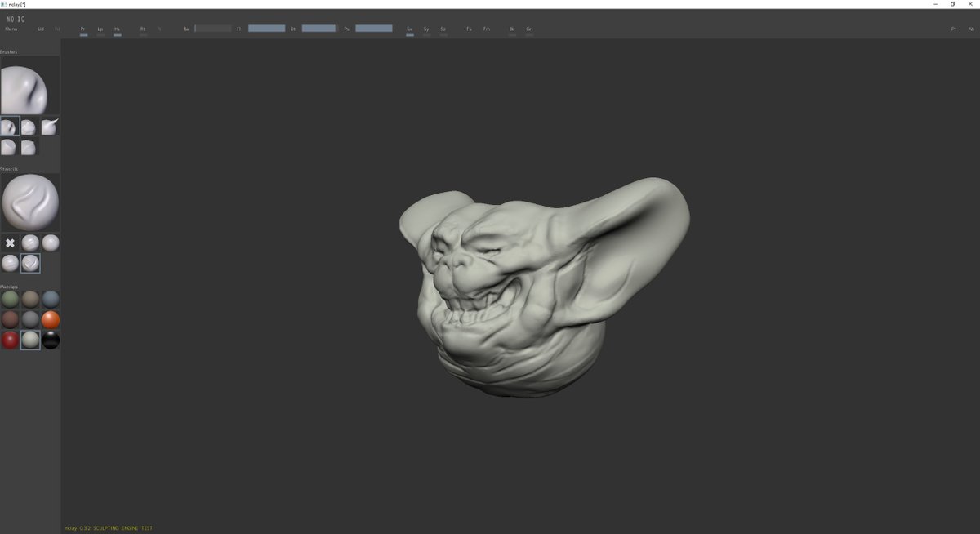Viewport: 980px width, 534px height.
Task: Select the black matcap material
Action: [x=51, y=341]
